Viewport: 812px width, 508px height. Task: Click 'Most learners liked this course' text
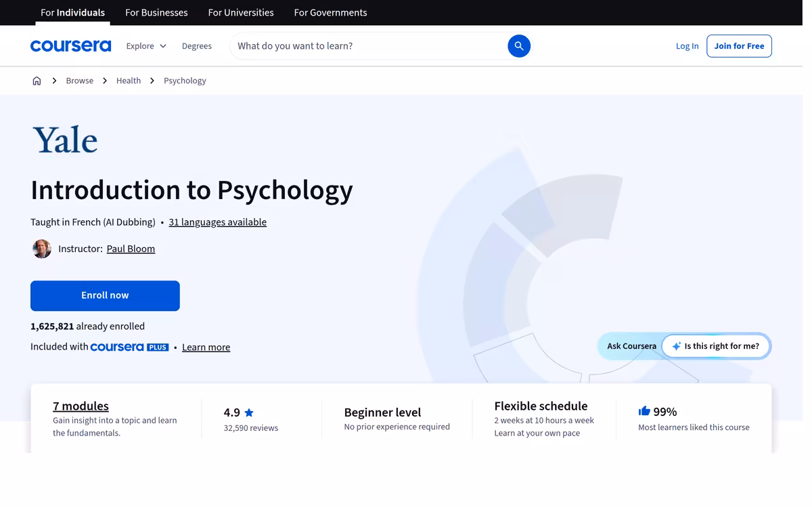[694, 427]
